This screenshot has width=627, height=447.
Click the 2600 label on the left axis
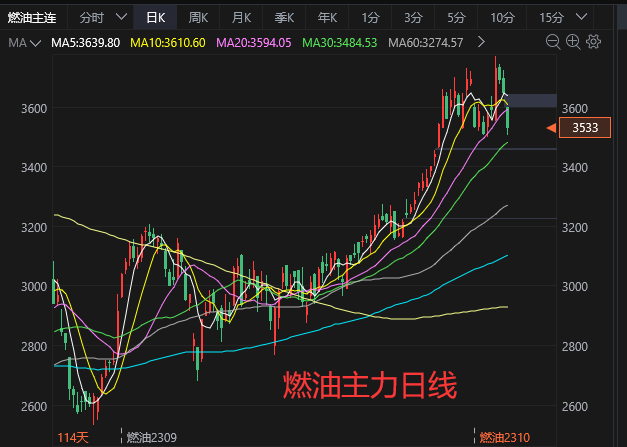34,406
